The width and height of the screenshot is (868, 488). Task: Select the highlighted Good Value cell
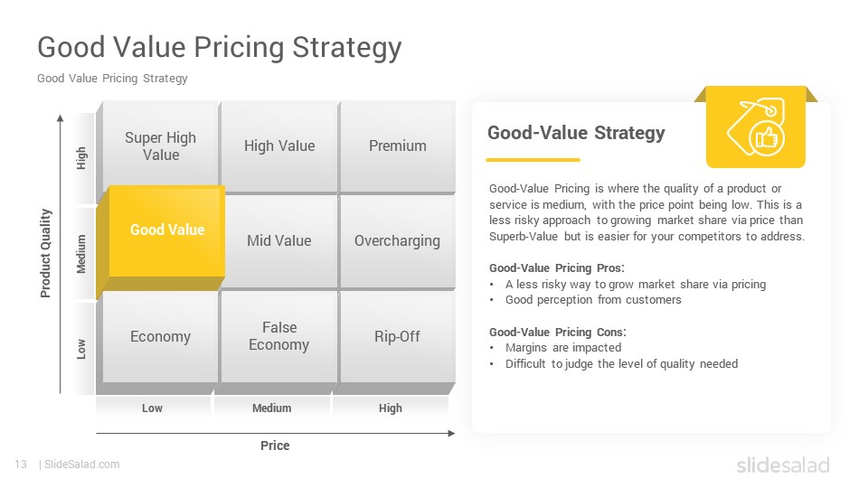click(x=167, y=230)
